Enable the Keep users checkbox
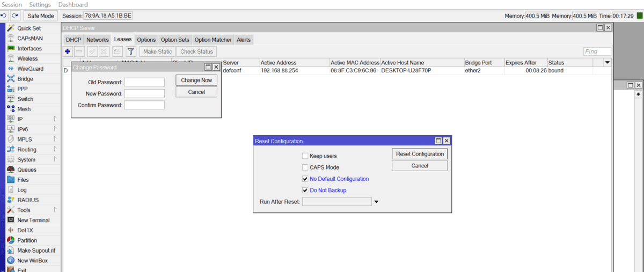 (305, 156)
